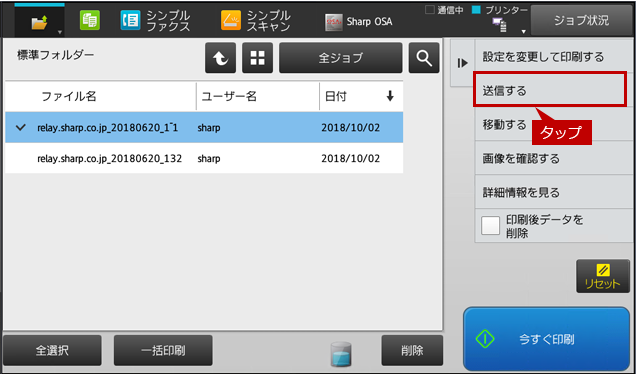Expand the printer status dropdown arrow

(x=523, y=32)
